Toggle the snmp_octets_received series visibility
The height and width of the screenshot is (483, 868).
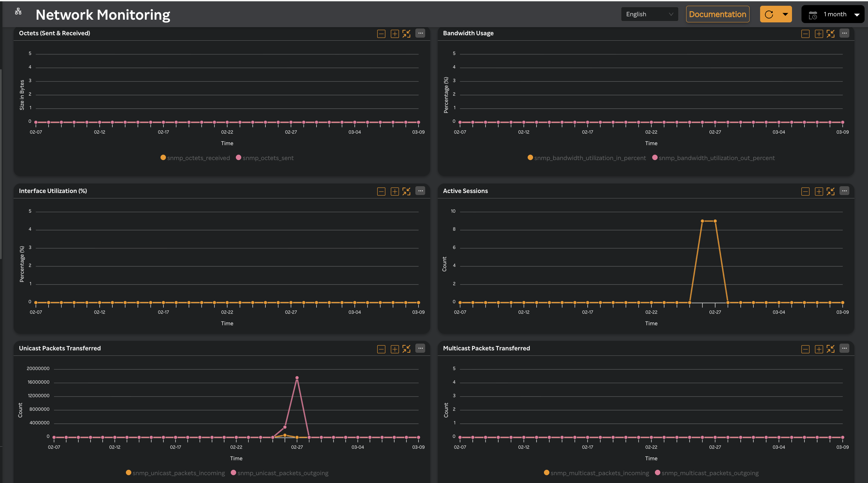[x=195, y=157]
